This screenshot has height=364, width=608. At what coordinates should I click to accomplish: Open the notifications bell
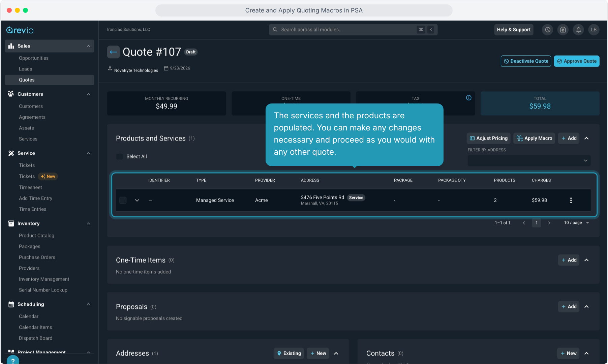(578, 30)
